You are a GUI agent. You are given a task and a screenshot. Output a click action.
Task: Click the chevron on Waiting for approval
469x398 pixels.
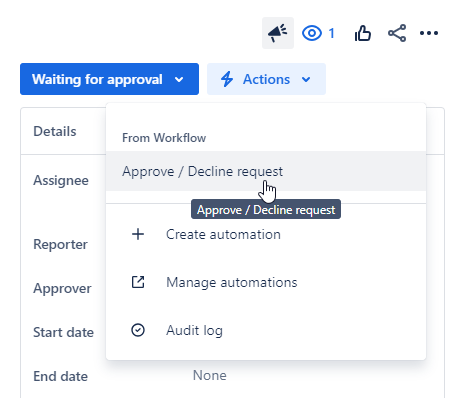(x=179, y=80)
